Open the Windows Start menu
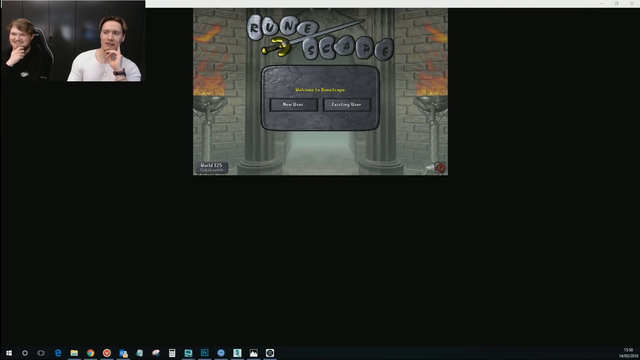This screenshot has height=360, width=640. coord(9,353)
